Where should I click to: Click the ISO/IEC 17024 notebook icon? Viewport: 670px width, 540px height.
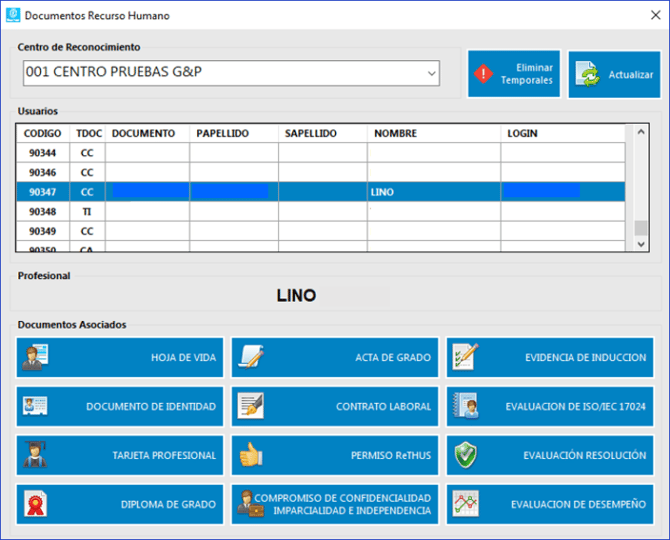coord(465,406)
